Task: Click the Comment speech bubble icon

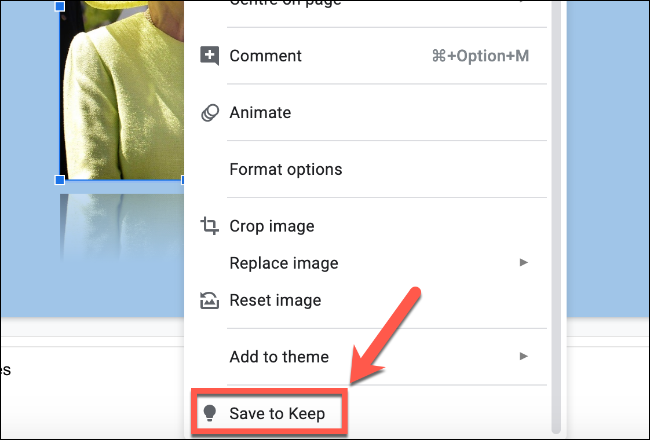Action: pyautogui.click(x=210, y=56)
